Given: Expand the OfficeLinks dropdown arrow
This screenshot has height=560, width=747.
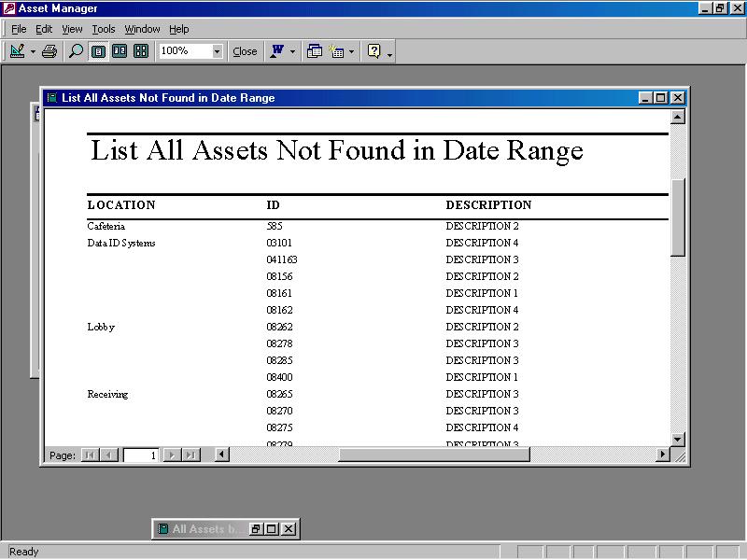Looking at the screenshot, I should pyautogui.click(x=292, y=51).
